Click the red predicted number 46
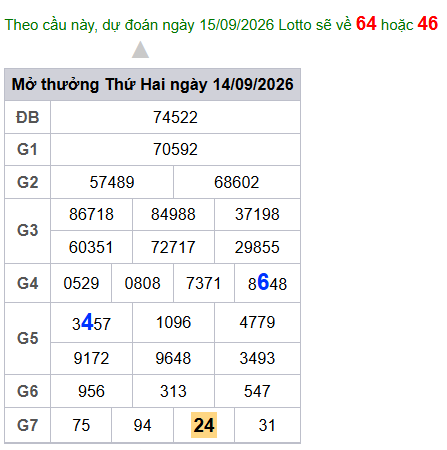Image resolution: width=447 pixels, height=450 pixels. (x=428, y=24)
